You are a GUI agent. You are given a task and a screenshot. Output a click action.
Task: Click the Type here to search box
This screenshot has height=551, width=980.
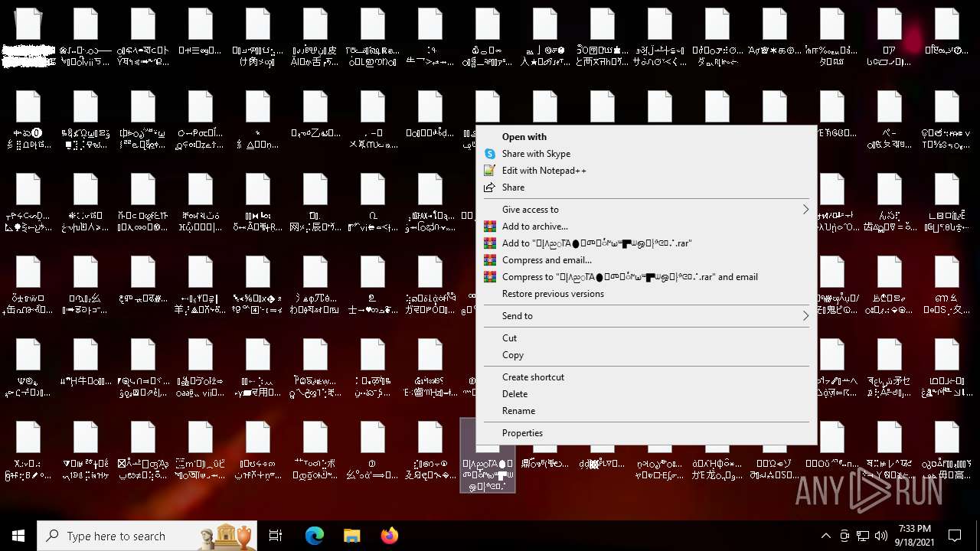[149, 536]
